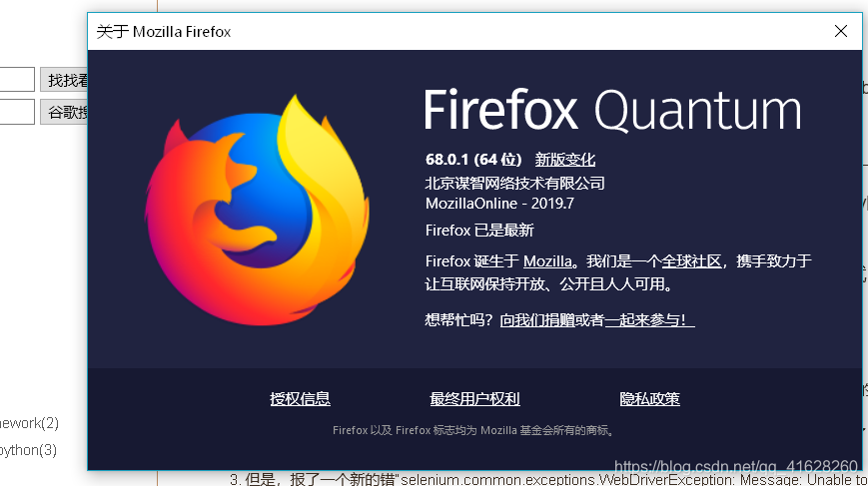Click status text Firefox 已是最新
The image size is (868, 486).
pos(479,230)
